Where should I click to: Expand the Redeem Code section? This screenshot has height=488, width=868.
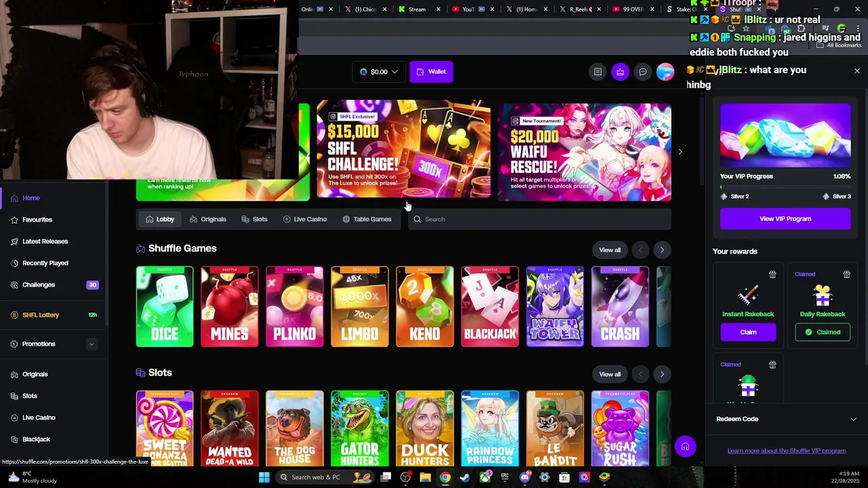click(x=786, y=419)
